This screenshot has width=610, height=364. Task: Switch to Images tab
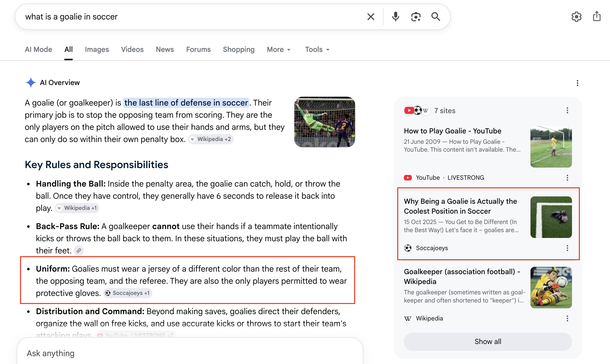97,50
